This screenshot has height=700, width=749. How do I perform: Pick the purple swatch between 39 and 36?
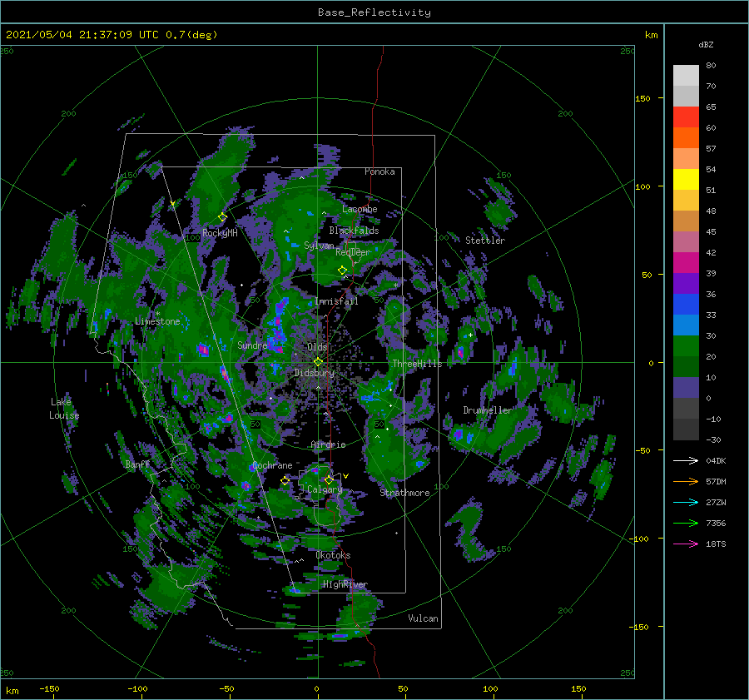pos(686,284)
